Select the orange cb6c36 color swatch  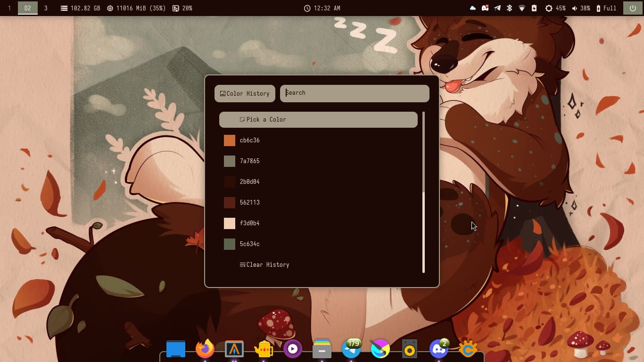tap(230, 140)
